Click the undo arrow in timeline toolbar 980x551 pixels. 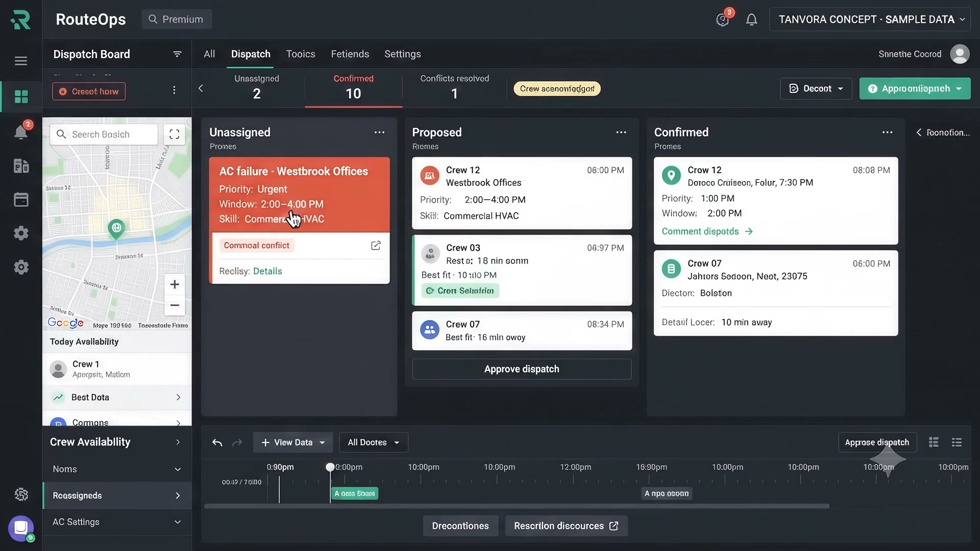pyautogui.click(x=217, y=442)
